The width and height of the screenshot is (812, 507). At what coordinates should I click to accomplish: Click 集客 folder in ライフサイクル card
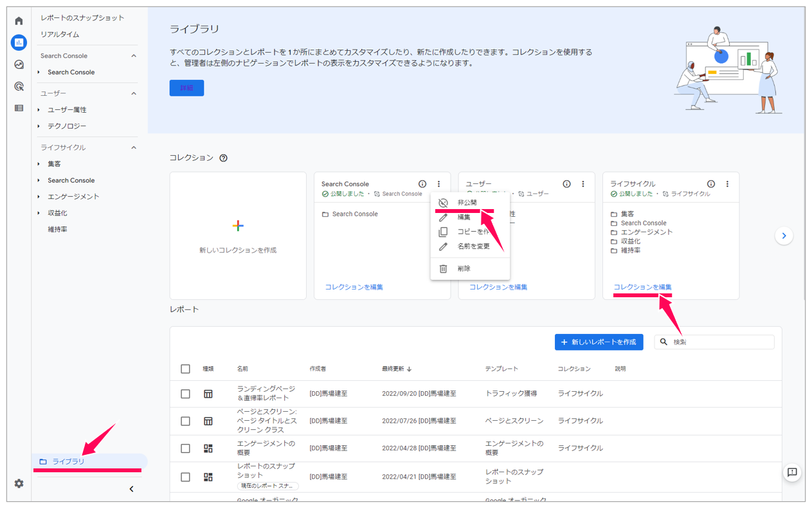click(627, 214)
